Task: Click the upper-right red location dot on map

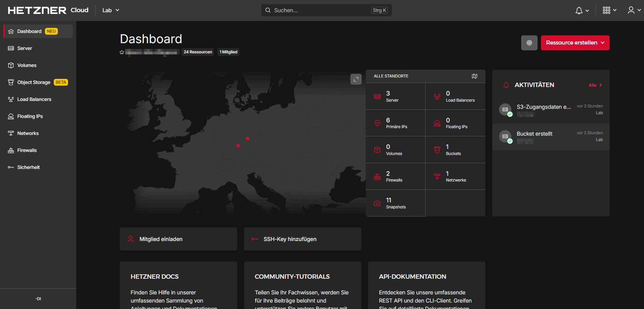Action: coord(248,139)
